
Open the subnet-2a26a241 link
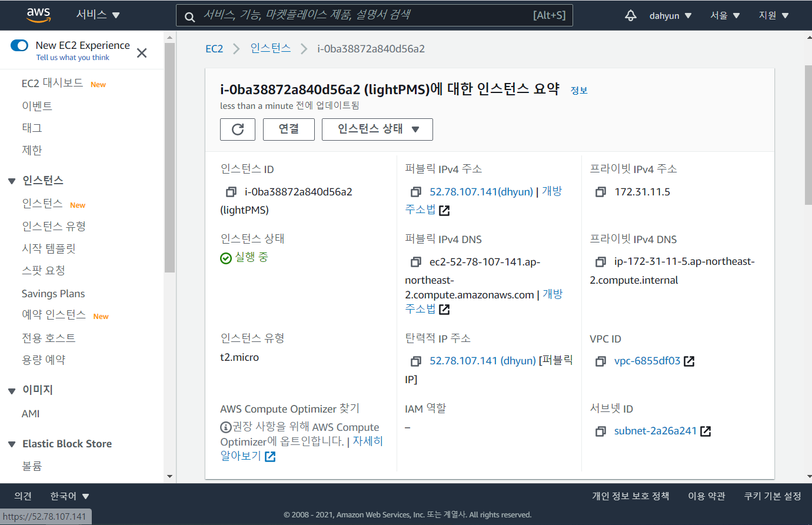click(x=655, y=431)
